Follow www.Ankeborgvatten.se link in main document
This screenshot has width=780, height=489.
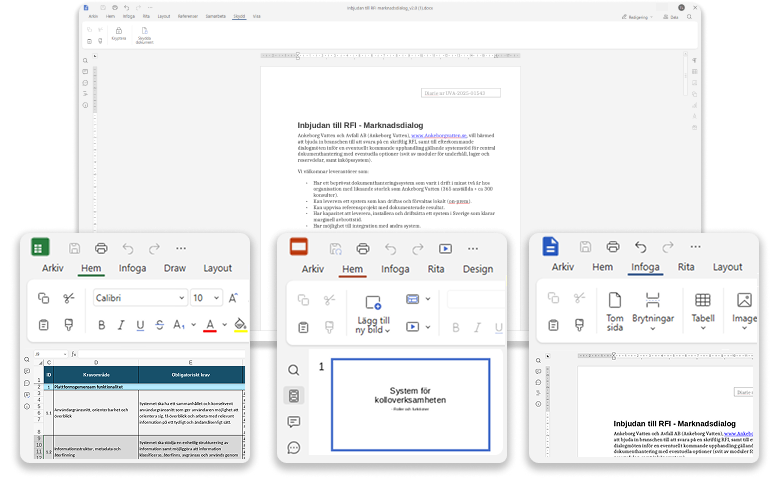click(439, 135)
